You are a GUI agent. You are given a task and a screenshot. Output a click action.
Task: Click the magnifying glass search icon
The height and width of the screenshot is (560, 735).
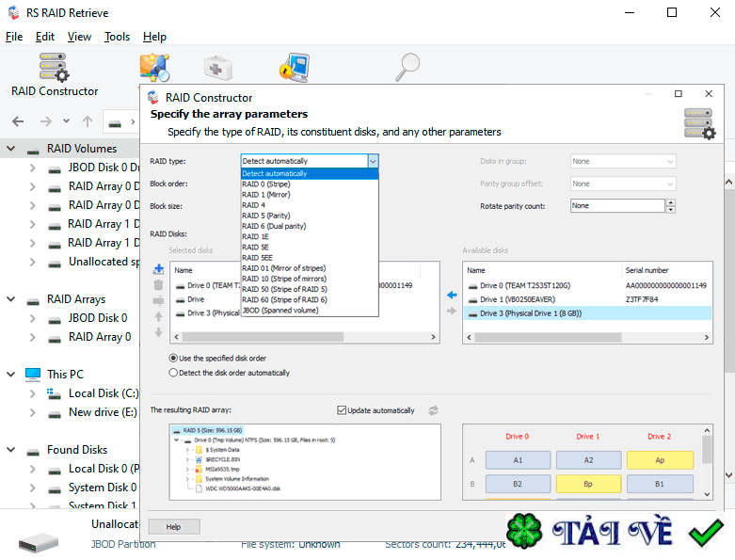coord(407,68)
